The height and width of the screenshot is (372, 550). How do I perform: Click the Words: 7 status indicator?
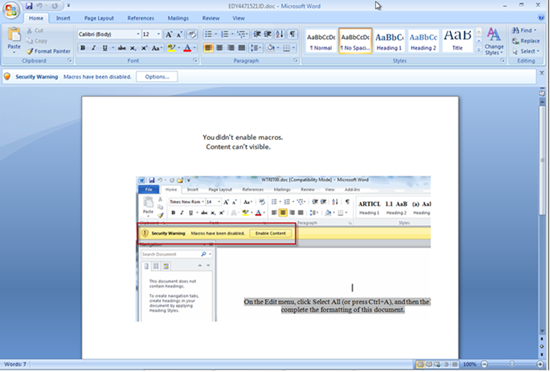point(15,365)
